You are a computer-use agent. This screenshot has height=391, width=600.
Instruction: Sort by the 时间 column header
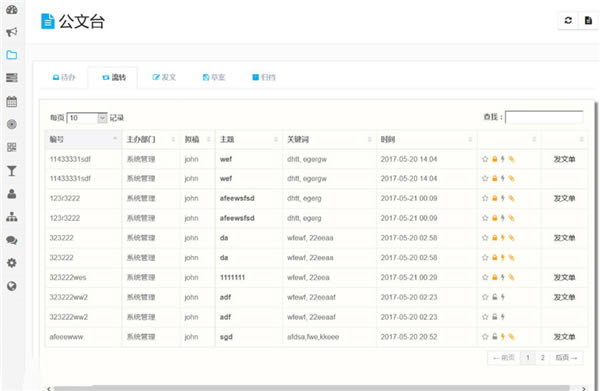[427, 139]
